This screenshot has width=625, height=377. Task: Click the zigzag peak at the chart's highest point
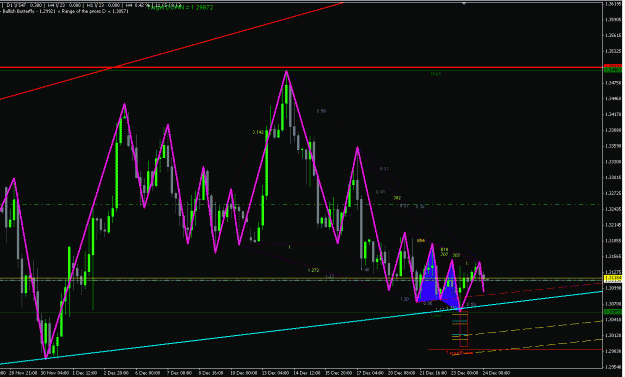point(286,72)
